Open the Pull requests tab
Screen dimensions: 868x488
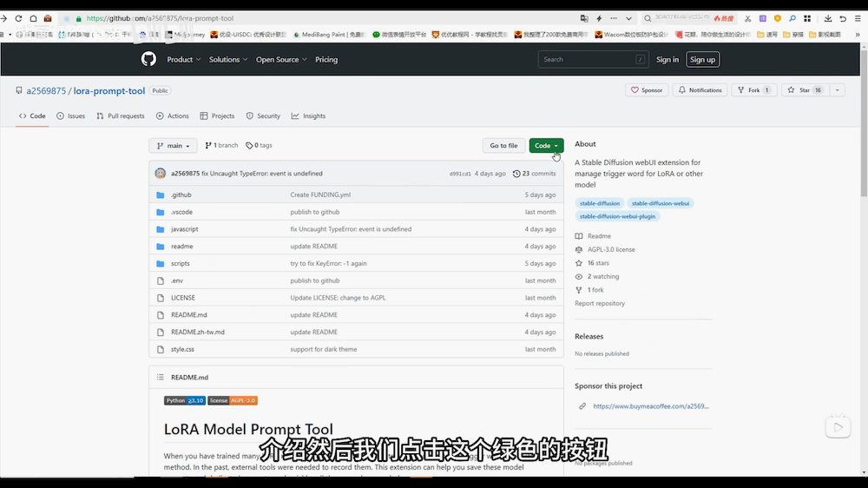121,115
